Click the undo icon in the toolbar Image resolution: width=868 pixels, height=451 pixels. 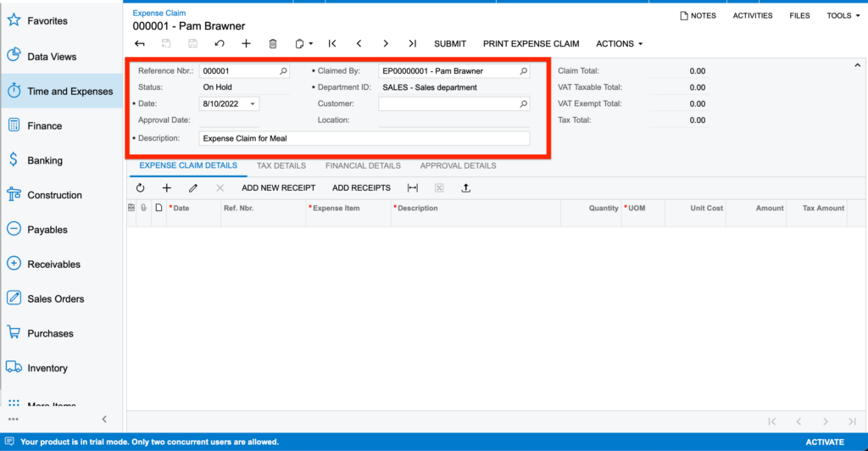pyautogui.click(x=220, y=43)
